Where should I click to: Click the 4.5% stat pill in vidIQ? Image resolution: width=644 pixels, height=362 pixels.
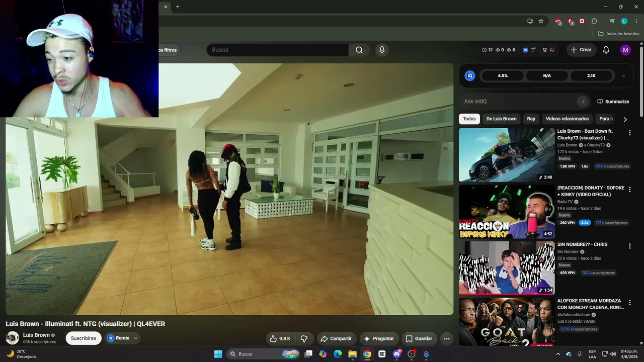pos(503,76)
